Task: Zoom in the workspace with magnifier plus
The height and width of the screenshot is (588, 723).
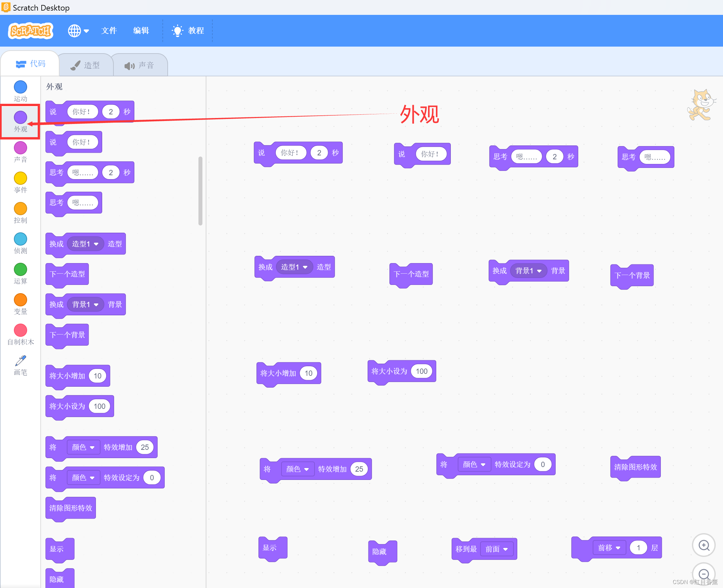Action: pyautogui.click(x=703, y=545)
